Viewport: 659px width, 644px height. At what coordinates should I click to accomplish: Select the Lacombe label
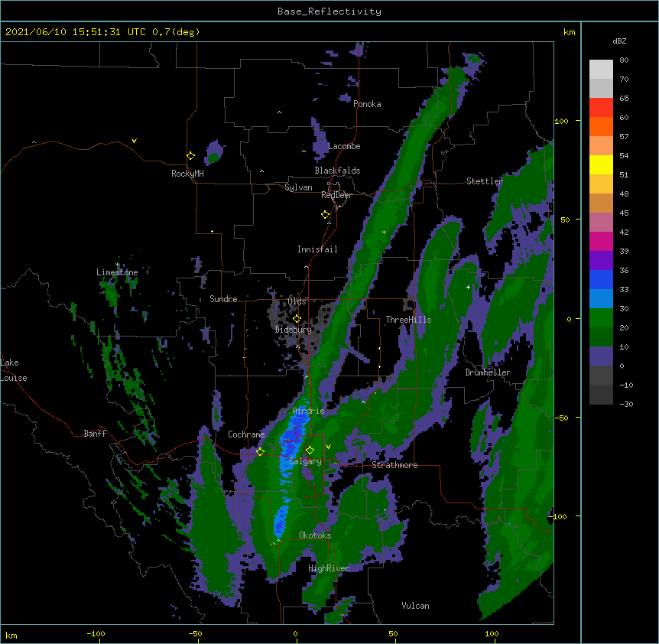(344, 146)
